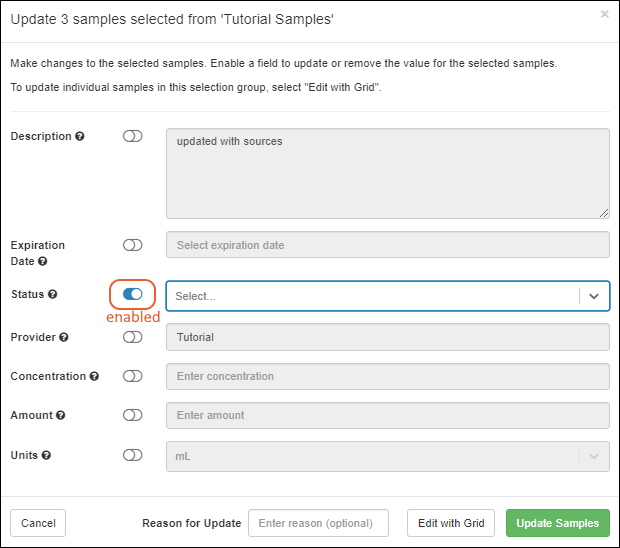This screenshot has height=548, width=620.
Task: Focus the Reason for Update input
Action: pyautogui.click(x=318, y=523)
